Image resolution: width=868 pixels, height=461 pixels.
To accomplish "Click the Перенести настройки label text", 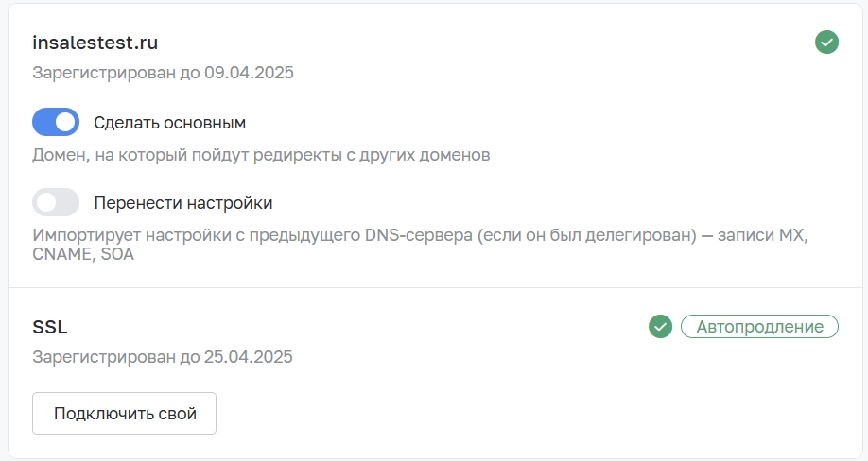I will [183, 203].
